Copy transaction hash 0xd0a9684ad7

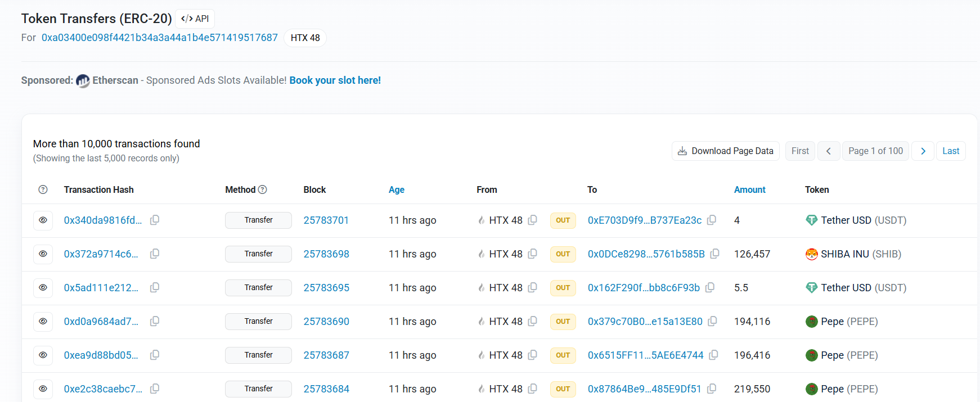click(155, 321)
